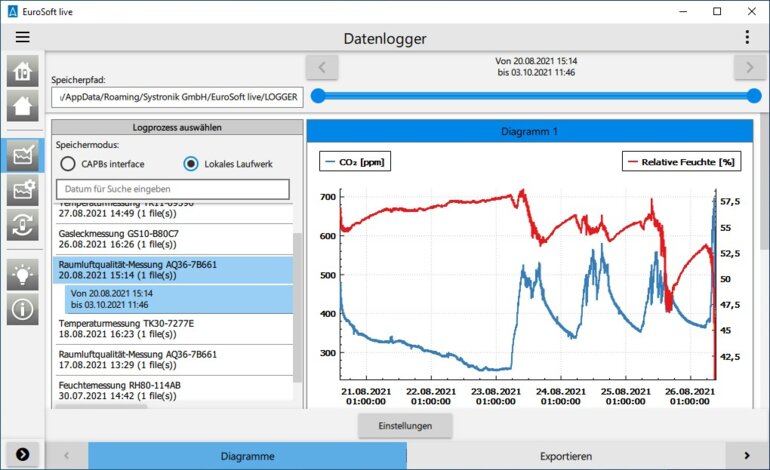Open the light bulb tips icon
This screenshot has height=470, width=770.
point(22,275)
